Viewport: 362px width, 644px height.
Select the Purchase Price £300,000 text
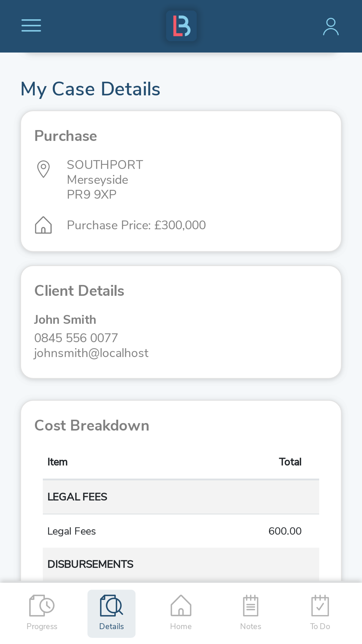tap(136, 225)
